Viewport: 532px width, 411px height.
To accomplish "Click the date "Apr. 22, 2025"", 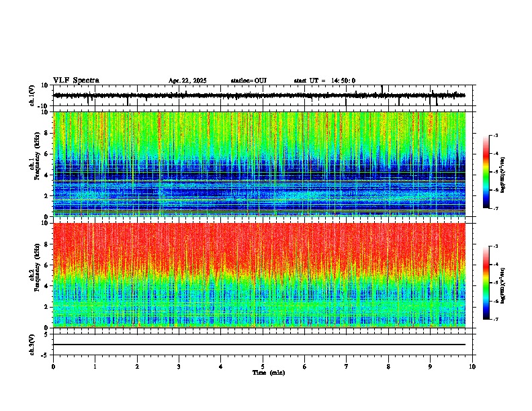I will 187,81.
